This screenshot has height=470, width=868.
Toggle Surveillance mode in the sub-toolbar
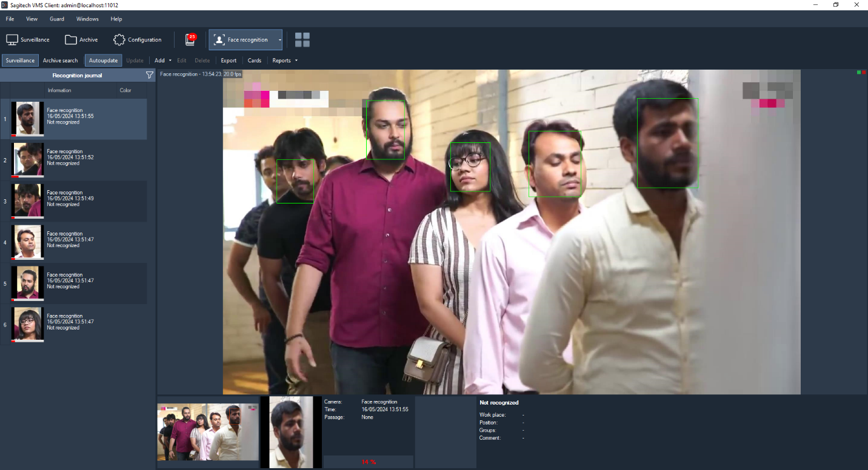point(20,61)
